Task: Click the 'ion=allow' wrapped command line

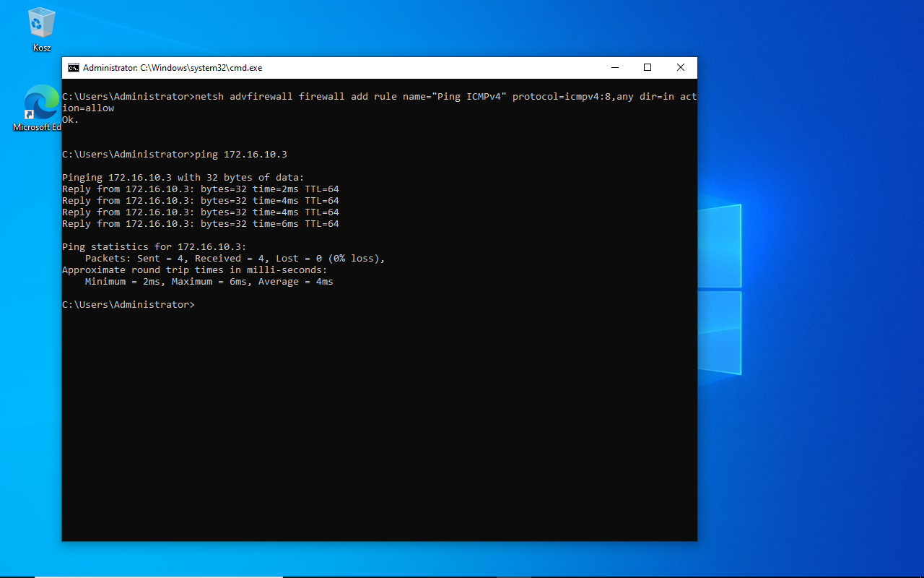Action: tap(88, 108)
